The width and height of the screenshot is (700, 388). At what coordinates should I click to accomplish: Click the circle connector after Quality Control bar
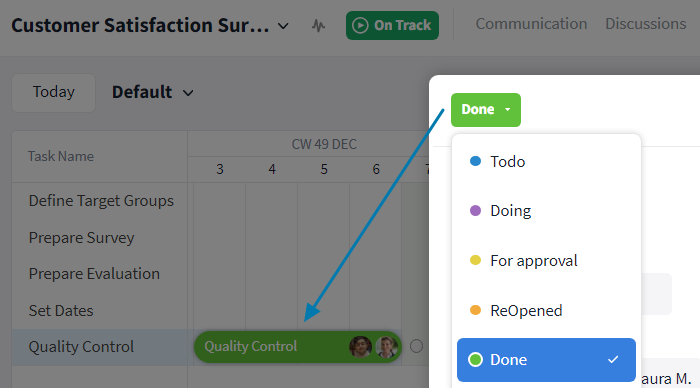point(416,346)
